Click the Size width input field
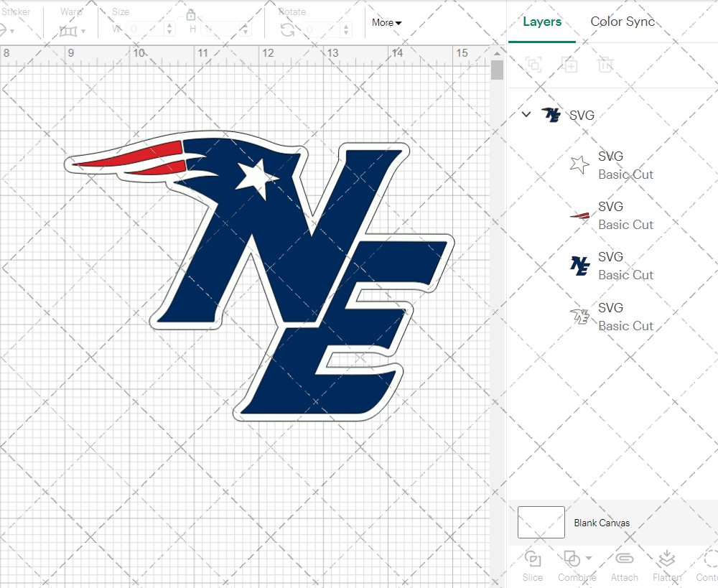This screenshot has width=718, height=588. click(147, 29)
